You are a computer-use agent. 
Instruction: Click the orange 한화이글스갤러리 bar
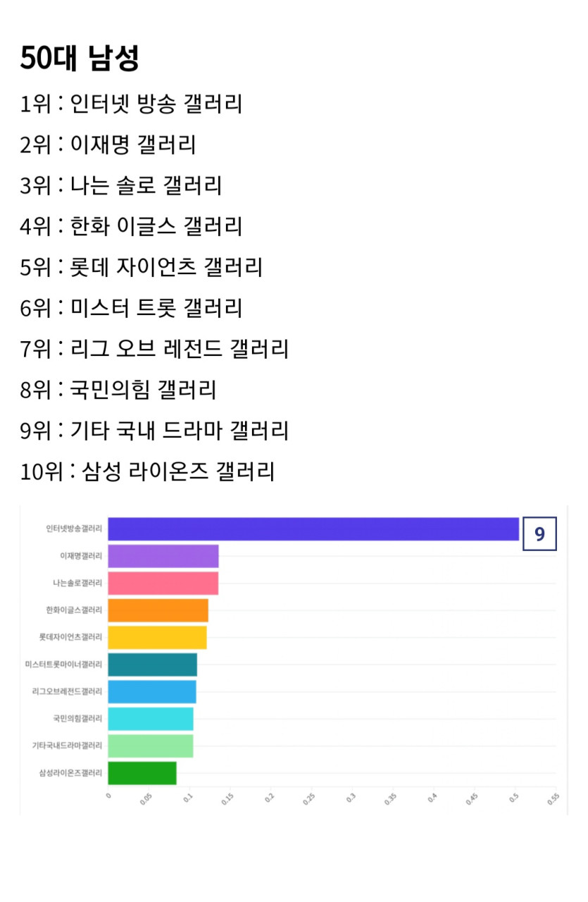coord(158,610)
